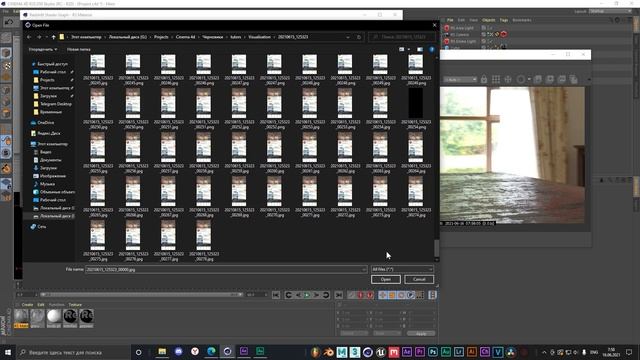This screenshot has width=640, height=360.
Task: Open the Layout dropdown in Cinema 4D
Action: [610, 11]
